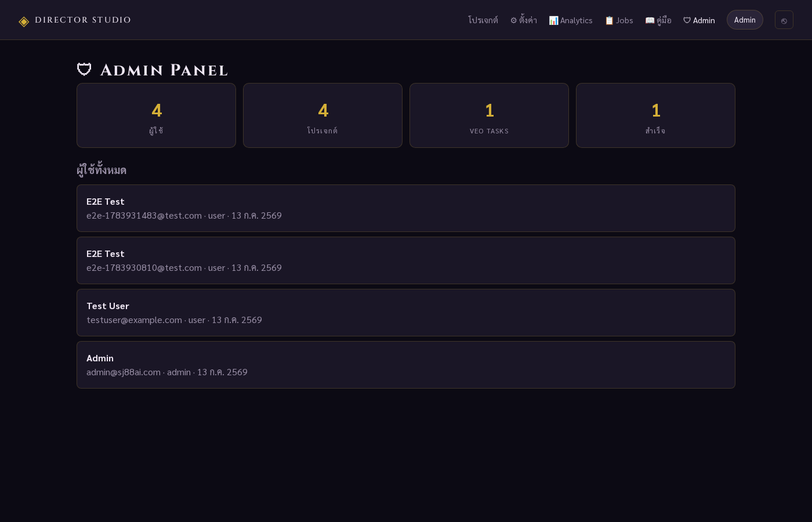Open the DIRECTOR STUDIO home link
The image size is (812, 522).
[x=75, y=20]
